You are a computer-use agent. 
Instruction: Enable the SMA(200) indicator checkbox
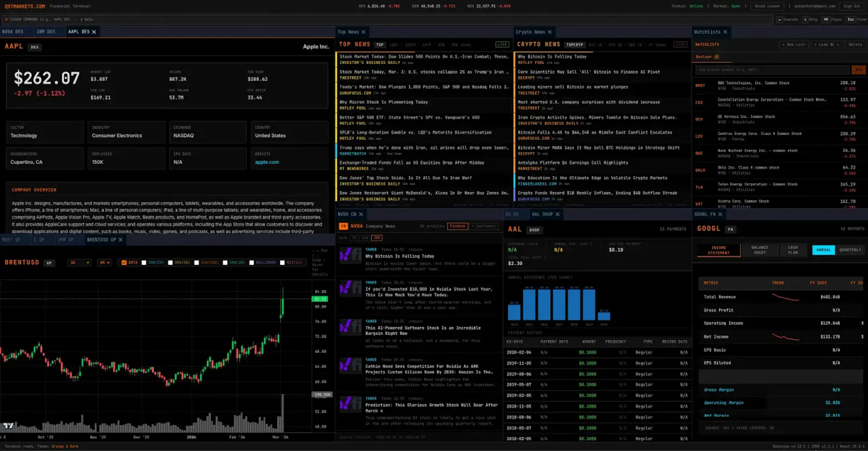click(196, 262)
